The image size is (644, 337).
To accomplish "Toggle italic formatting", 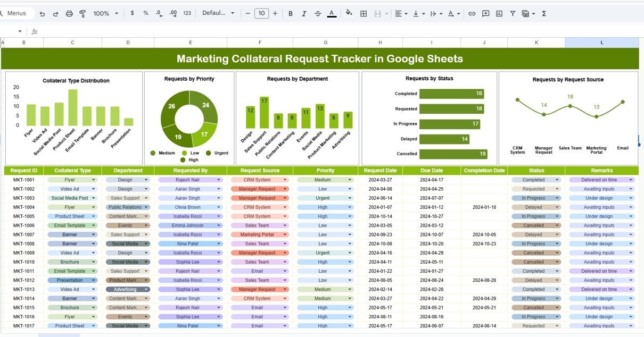I will 304,14.
